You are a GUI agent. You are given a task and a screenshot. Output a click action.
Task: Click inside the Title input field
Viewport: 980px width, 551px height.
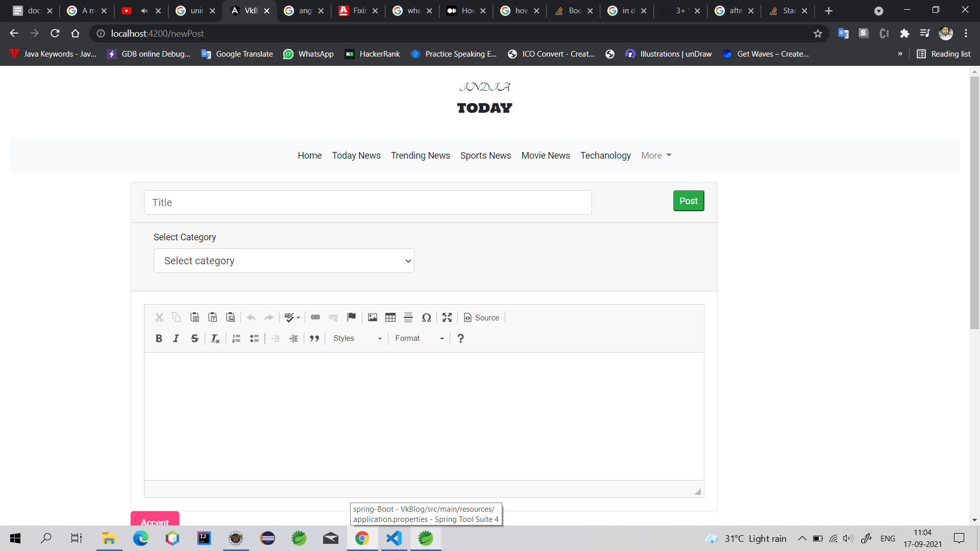click(x=367, y=203)
